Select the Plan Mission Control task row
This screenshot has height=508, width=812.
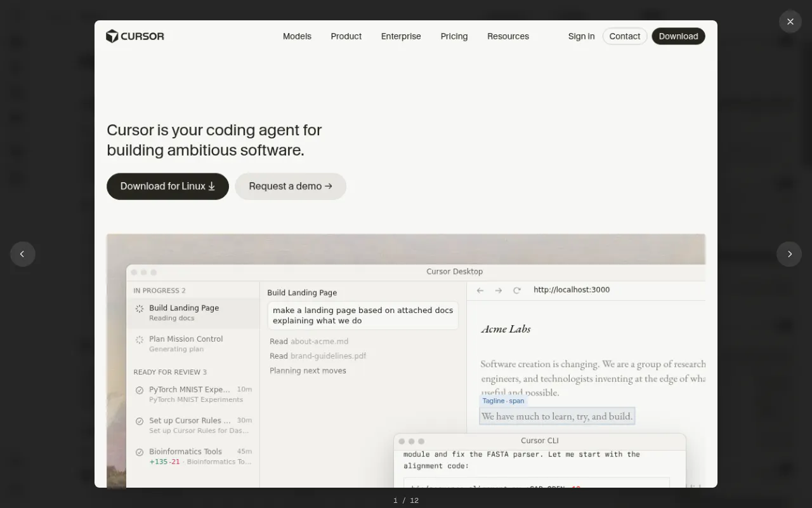point(193,344)
